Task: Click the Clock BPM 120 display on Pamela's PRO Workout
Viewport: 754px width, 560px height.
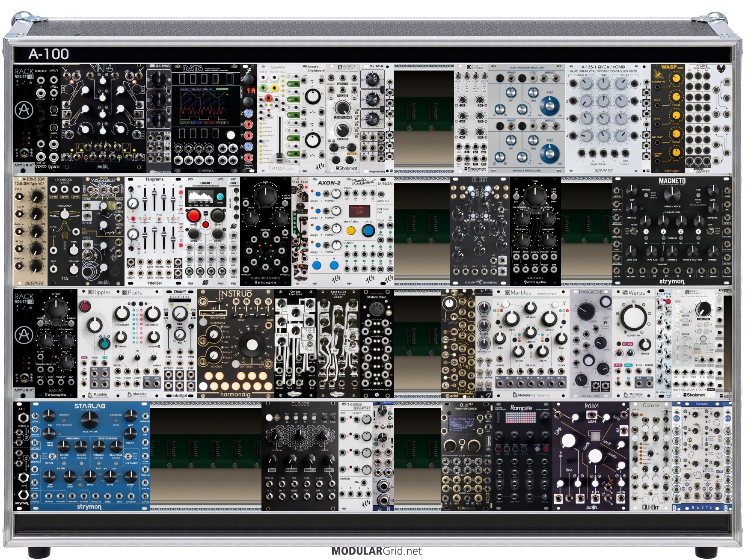Action: tap(359, 210)
